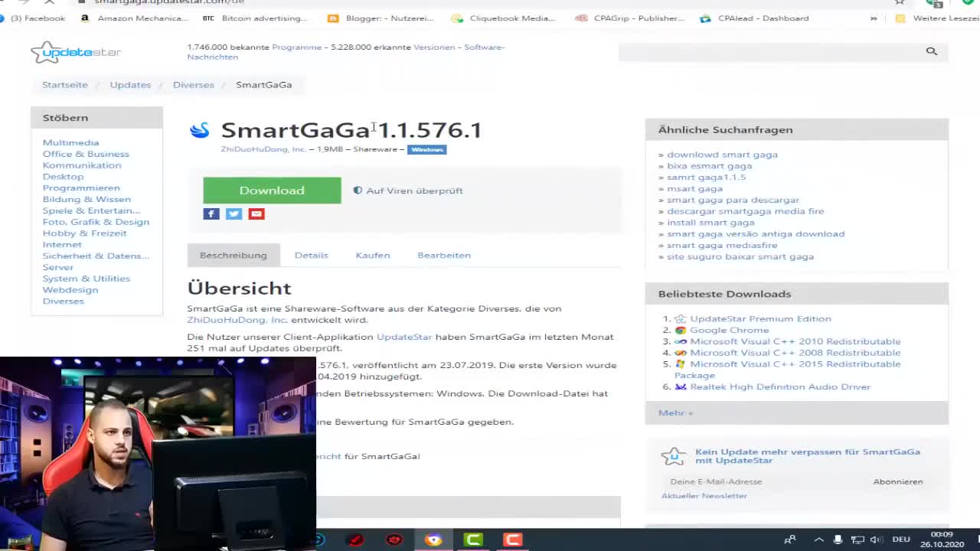Screen dimensions: 980x551
Task: Browse Kommunikation category
Action: (x=82, y=165)
